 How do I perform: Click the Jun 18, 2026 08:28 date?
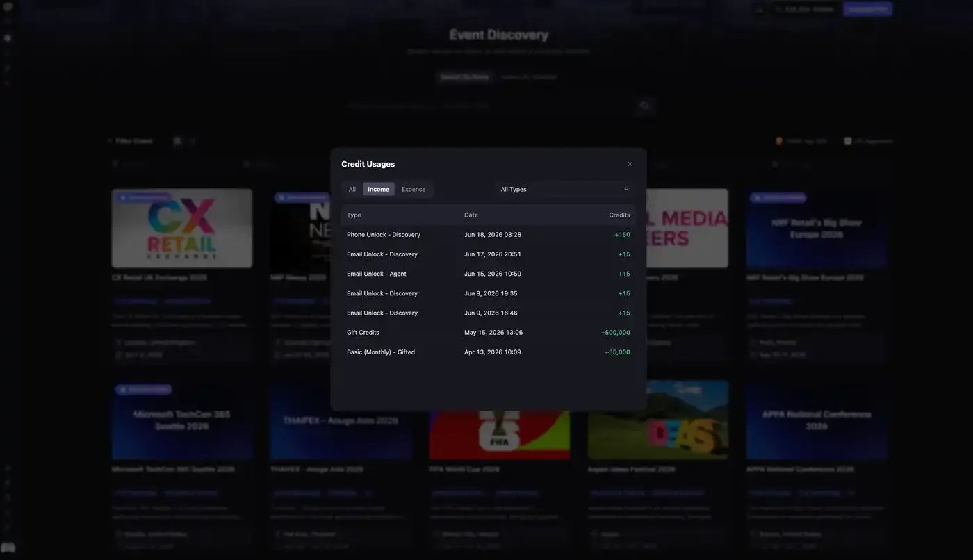tap(493, 235)
